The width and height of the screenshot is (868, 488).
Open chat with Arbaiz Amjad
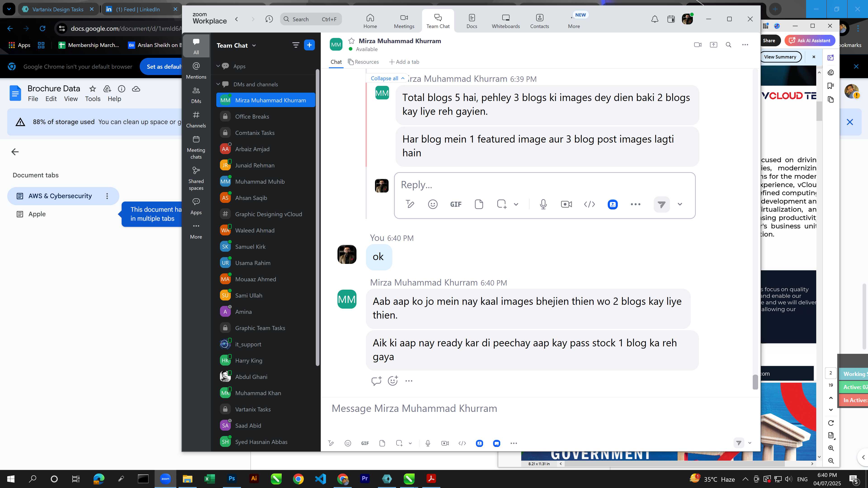266,149
